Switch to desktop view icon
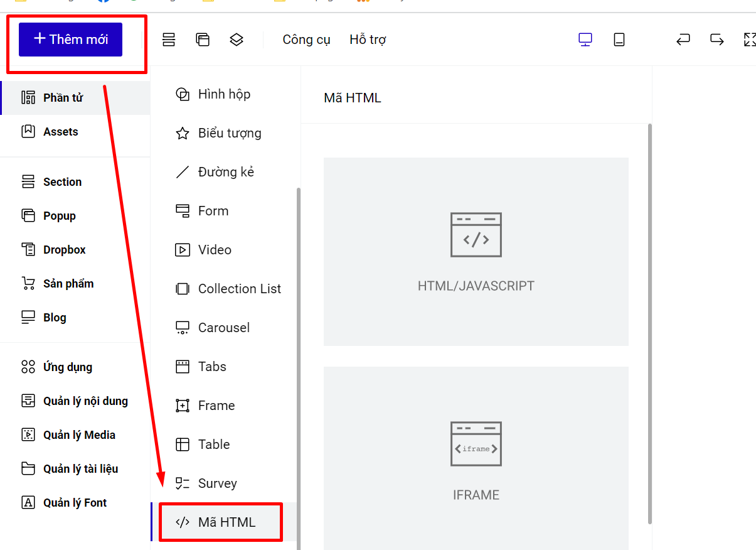Image resolution: width=756 pixels, height=550 pixels. (585, 40)
